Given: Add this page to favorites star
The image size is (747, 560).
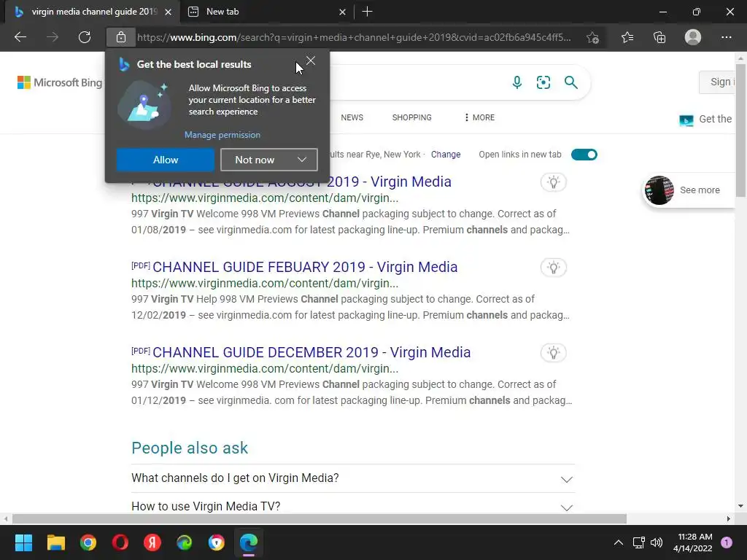Looking at the screenshot, I should pos(592,37).
